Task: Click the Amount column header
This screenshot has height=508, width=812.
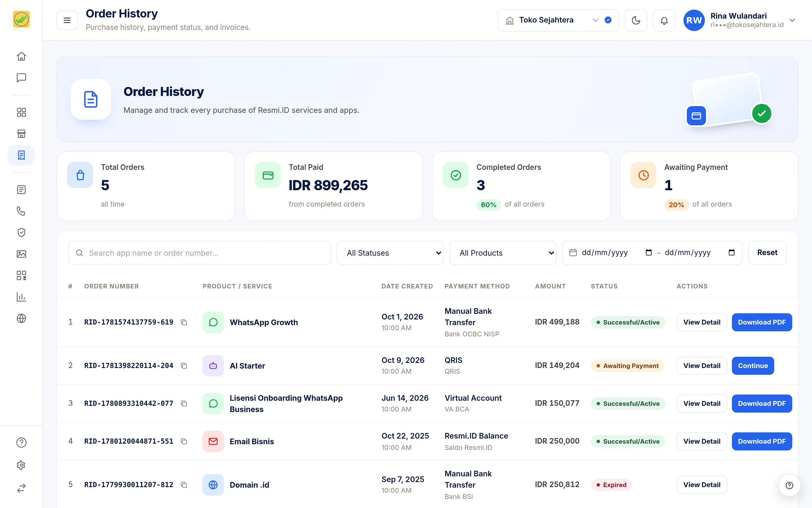Action: (x=550, y=286)
